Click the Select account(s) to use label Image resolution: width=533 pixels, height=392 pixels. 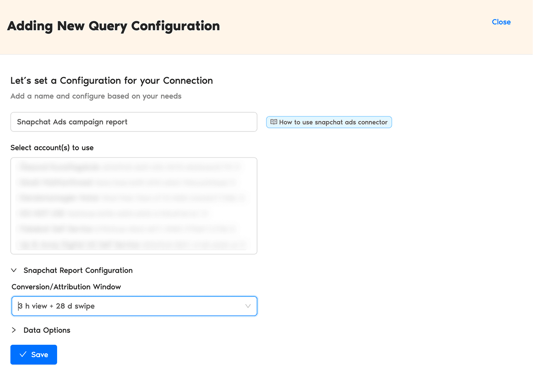click(52, 148)
